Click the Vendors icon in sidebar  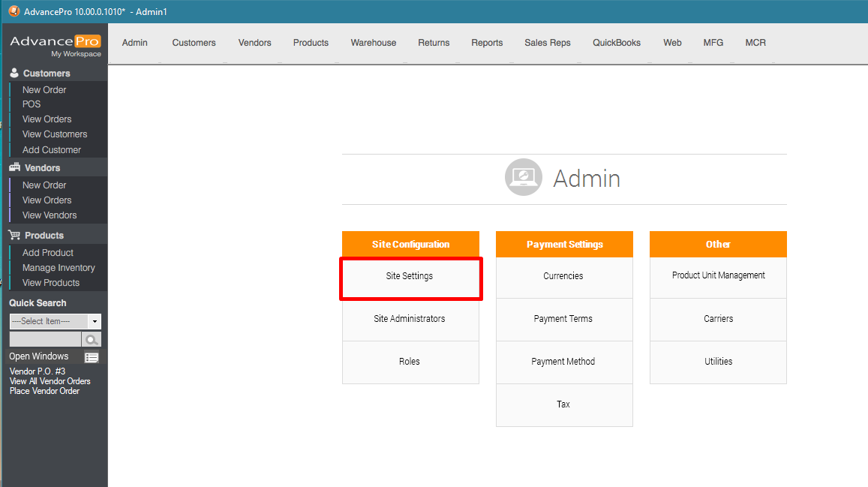coord(14,168)
